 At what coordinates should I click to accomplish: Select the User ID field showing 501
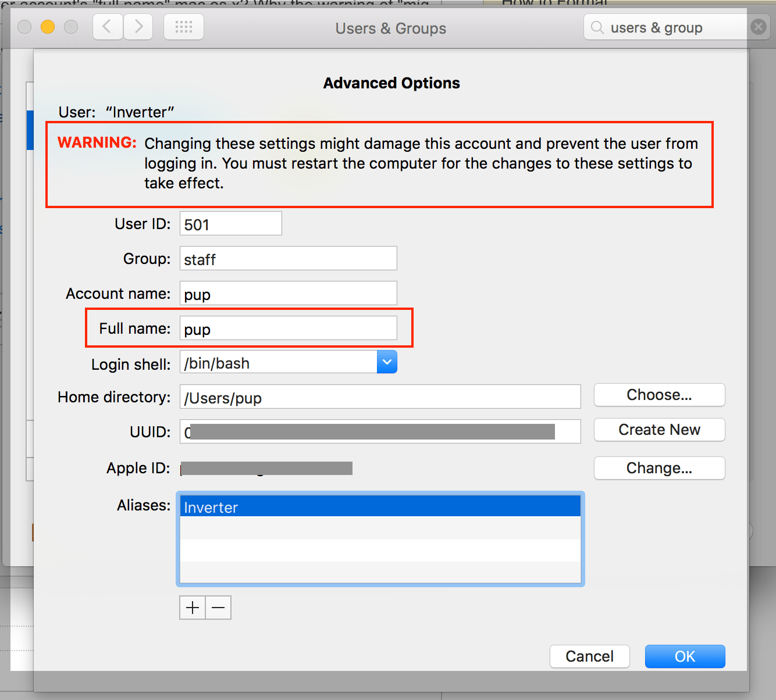pyautogui.click(x=230, y=223)
